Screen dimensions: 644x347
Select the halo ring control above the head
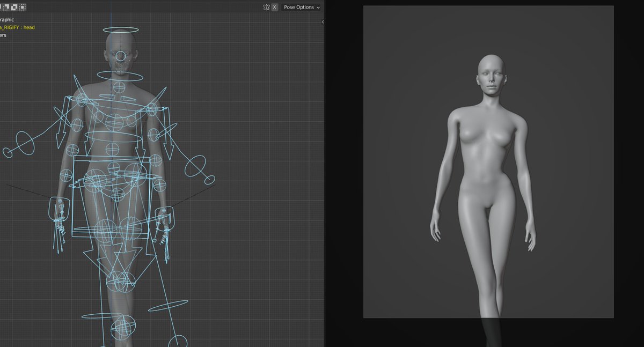coord(120,31)
